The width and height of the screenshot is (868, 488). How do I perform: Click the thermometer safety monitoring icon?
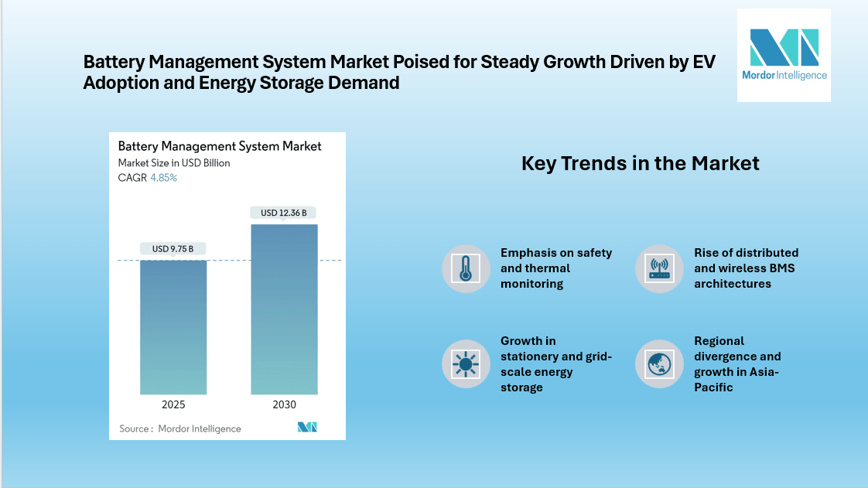click(466, 268)
